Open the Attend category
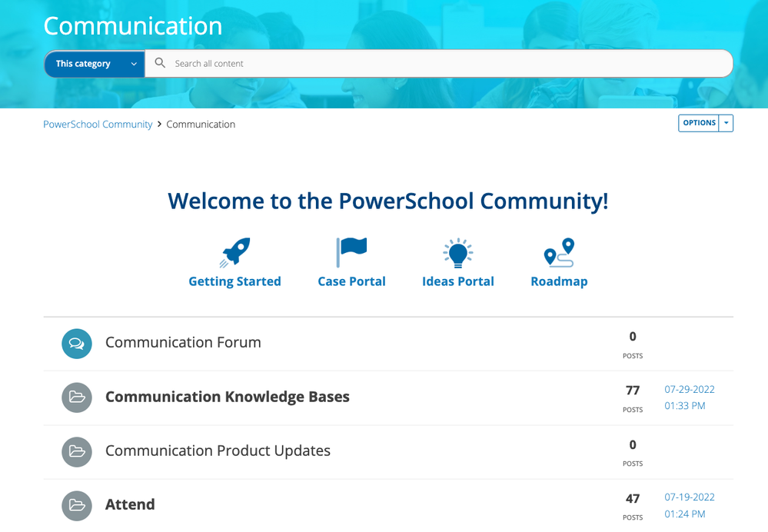This screenshot has height=532, width=768. coord(130,504)
